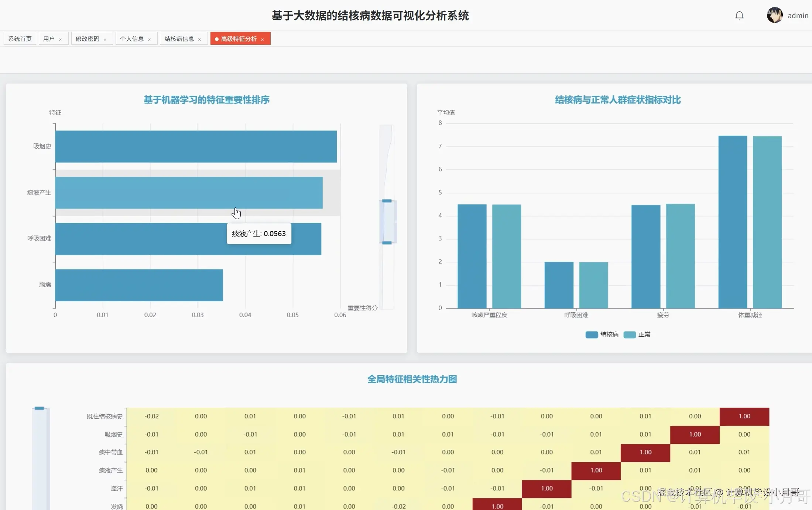Click the 体重减轻 结核病 bar

click(733, 222)
